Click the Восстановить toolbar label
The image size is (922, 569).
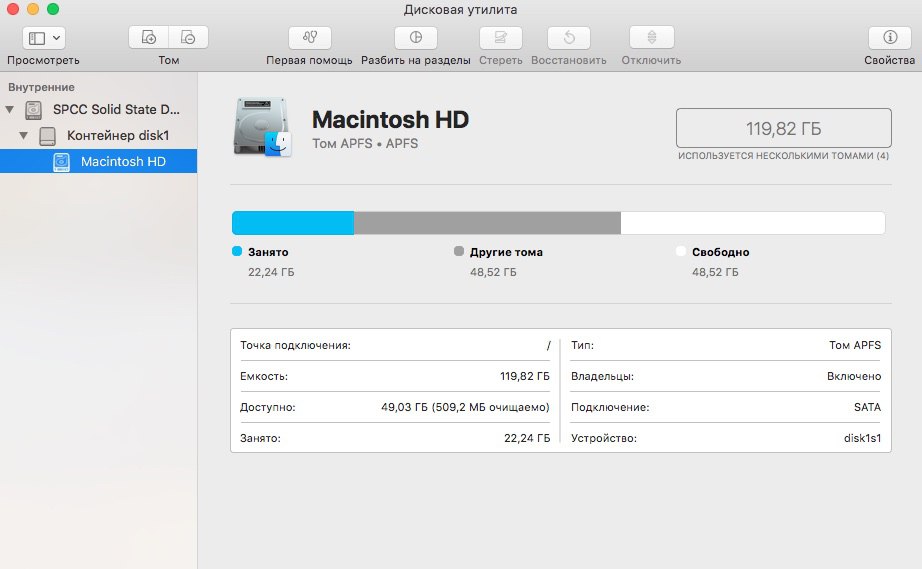click(x=569, y=60)
